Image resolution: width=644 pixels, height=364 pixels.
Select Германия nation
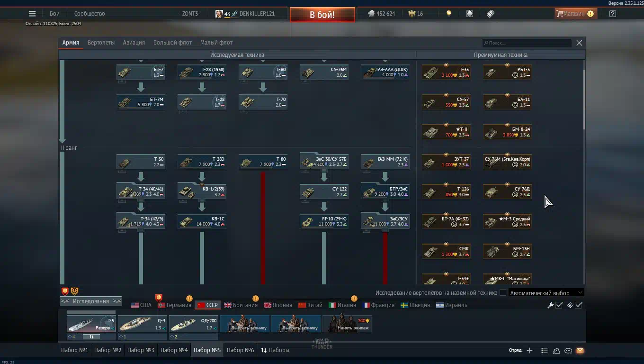pos(175,305)
